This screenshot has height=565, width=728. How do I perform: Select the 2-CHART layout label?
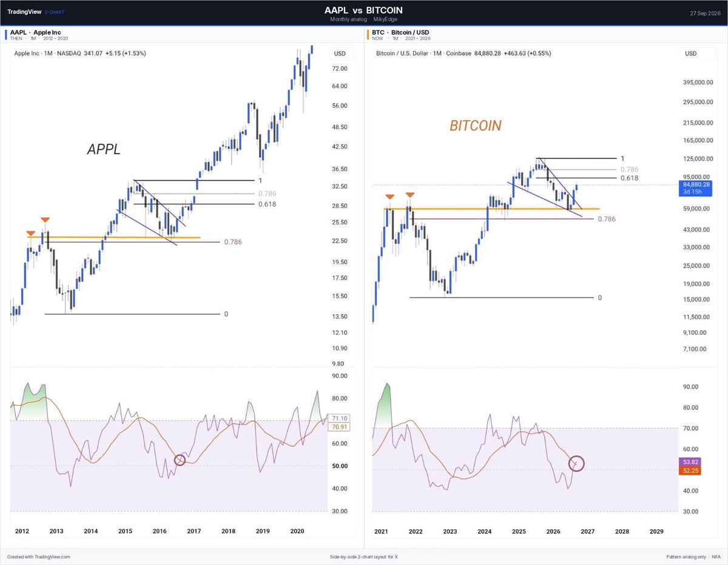click(x=55, y=12)
